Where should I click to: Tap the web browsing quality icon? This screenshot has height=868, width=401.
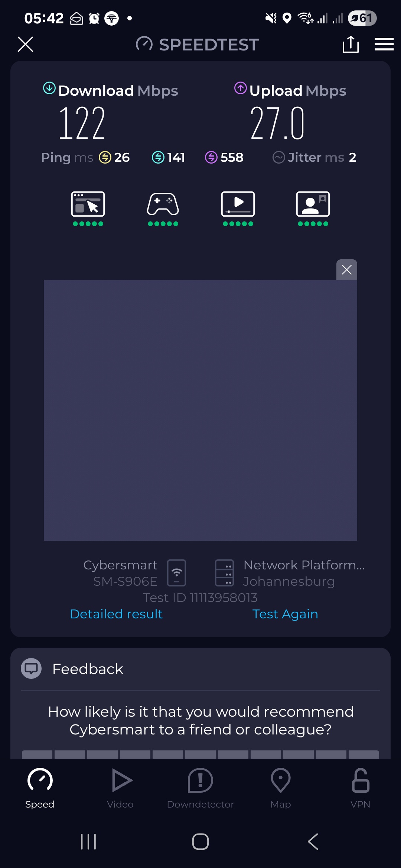pos(88,204)
